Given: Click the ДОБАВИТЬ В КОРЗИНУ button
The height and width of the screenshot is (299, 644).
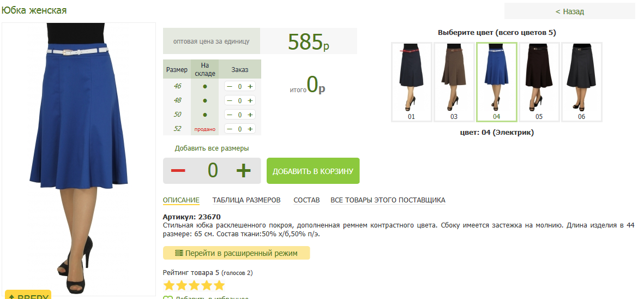Looking at the screenshot, I should point(313,171).
